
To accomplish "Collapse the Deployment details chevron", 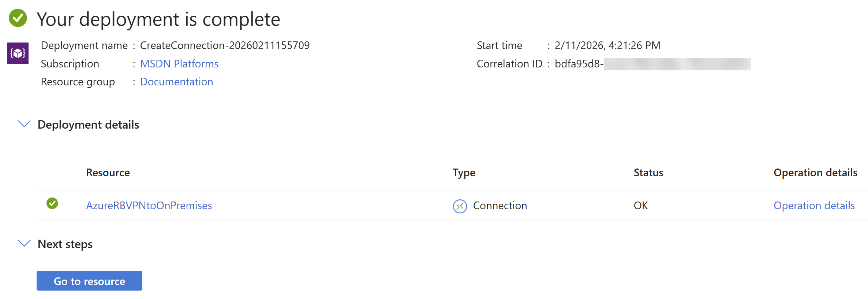I will tap(24, 124).
